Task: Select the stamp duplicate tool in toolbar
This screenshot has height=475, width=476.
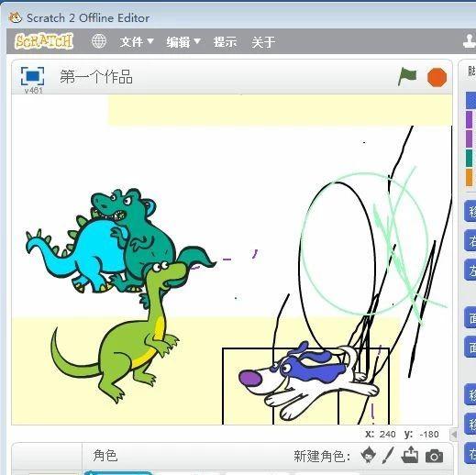Action: (x=470, y=42)
